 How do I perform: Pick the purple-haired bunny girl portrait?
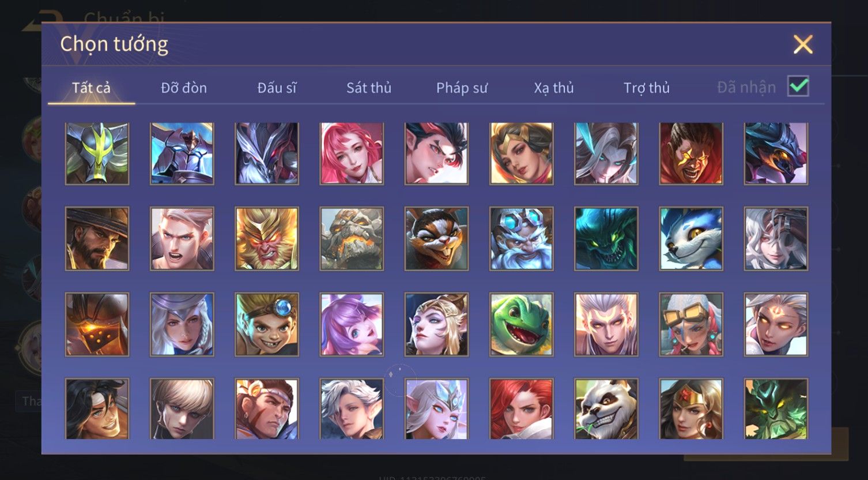352,324
